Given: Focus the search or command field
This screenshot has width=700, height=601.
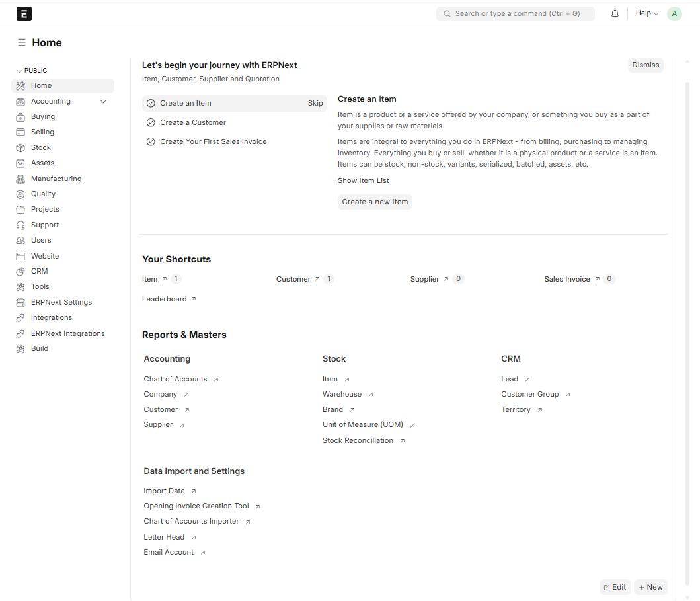Looking at the screenshot, I should [x=516, y=14].
